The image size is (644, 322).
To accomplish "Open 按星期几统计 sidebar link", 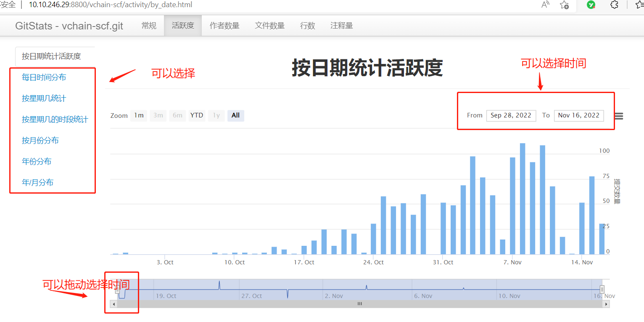I will pos(44,98).
